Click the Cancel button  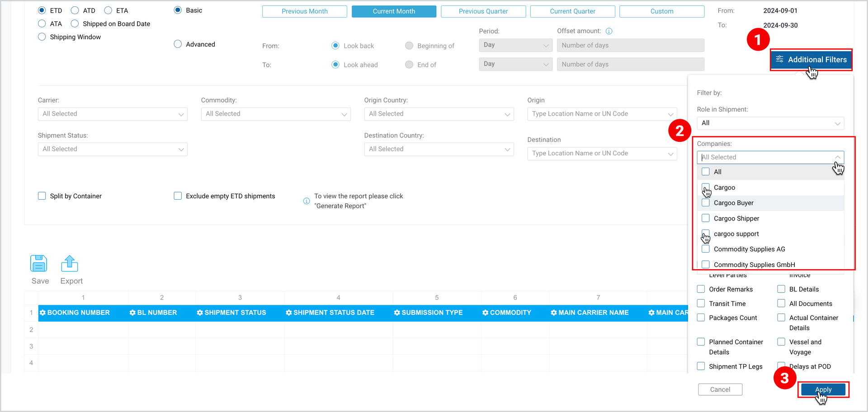point(720,389)
